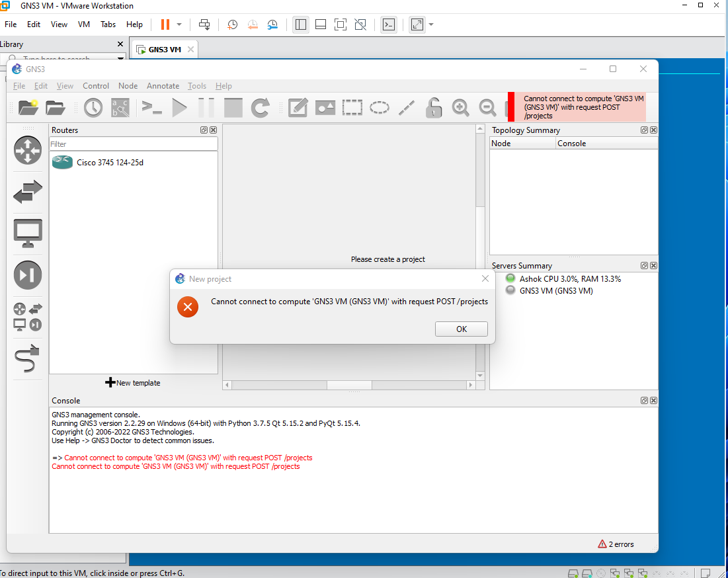728x578 pixels.
Task: Dismiss the error dialog with OK
Action: pos(461,329)
